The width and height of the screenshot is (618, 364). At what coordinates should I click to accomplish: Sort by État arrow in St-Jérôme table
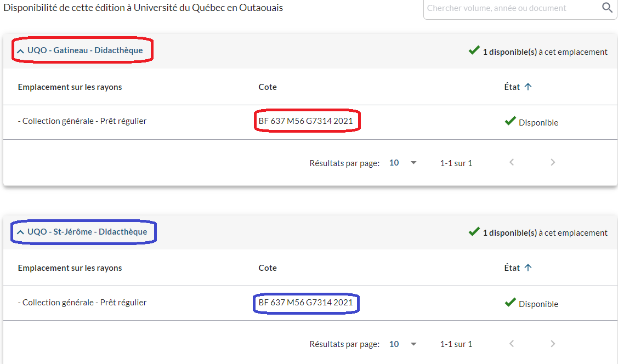tap(528, 268)
